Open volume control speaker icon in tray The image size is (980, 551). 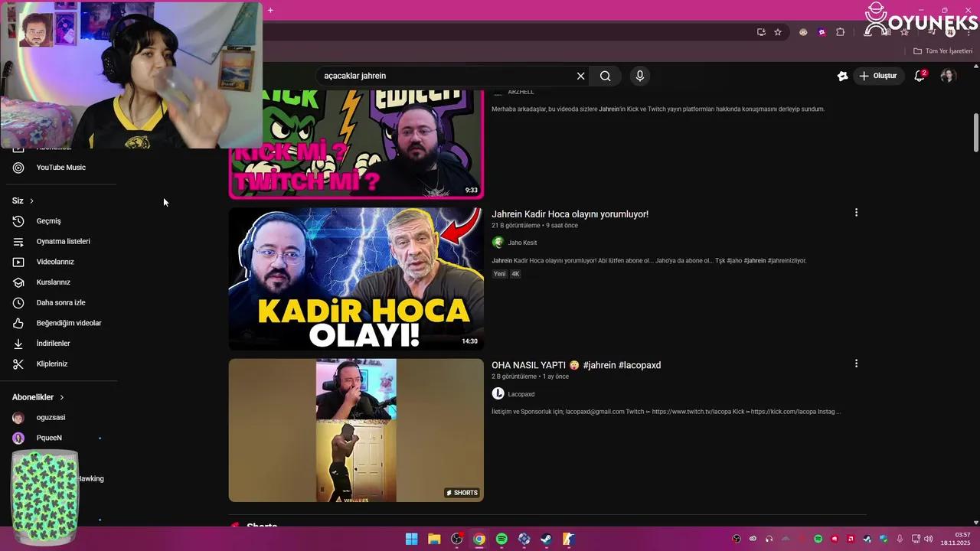tap(929, 539)
